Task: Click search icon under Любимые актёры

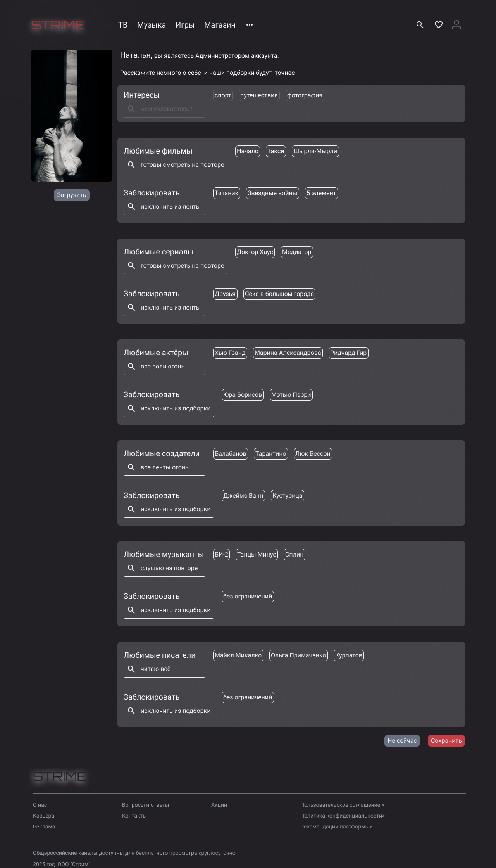Action: 131,367
